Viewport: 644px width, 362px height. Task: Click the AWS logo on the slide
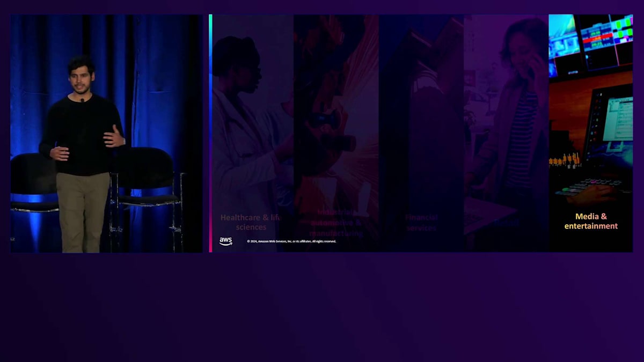(226, 241)
